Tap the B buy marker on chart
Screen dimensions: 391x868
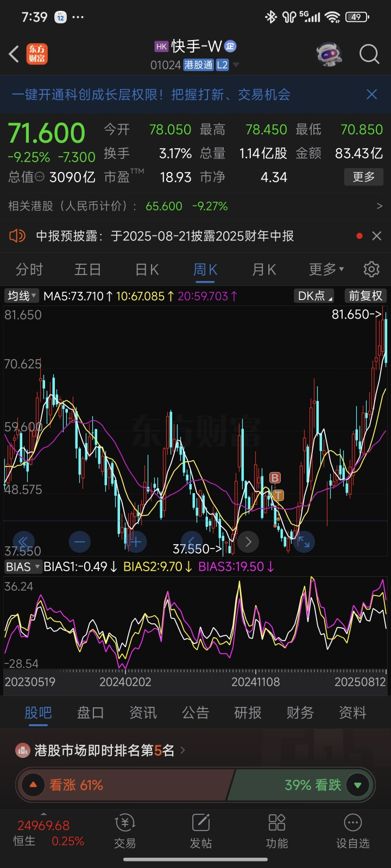coord(275,478)
